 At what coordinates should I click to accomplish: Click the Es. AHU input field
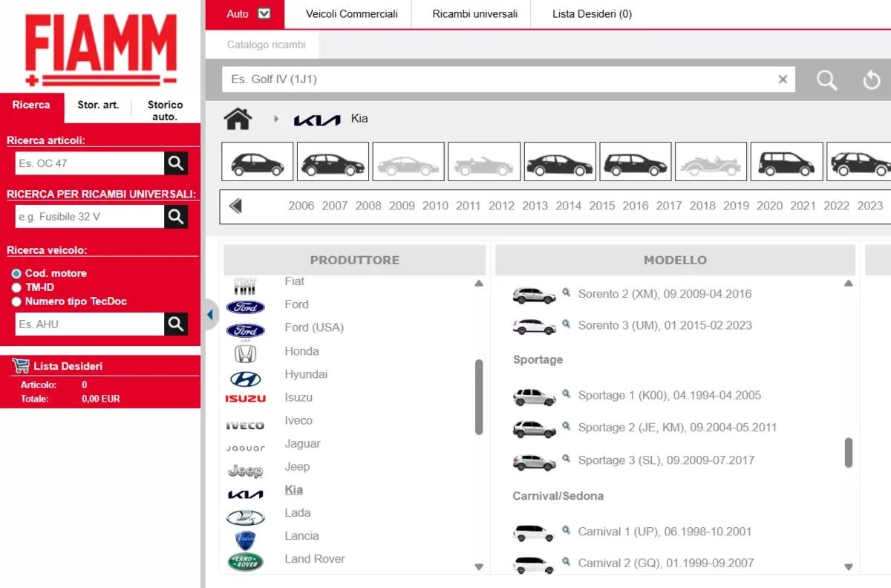tap(89, 324)
